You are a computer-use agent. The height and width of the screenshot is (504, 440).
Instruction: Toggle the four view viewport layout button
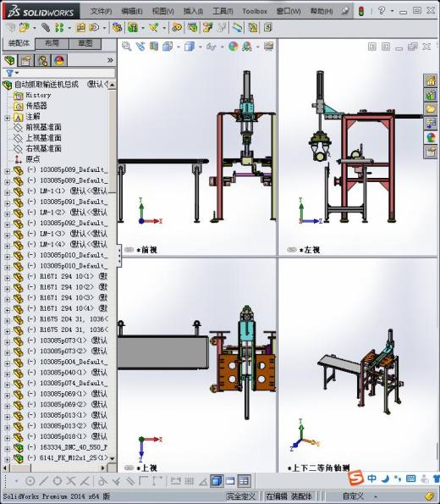coord(244,481)
